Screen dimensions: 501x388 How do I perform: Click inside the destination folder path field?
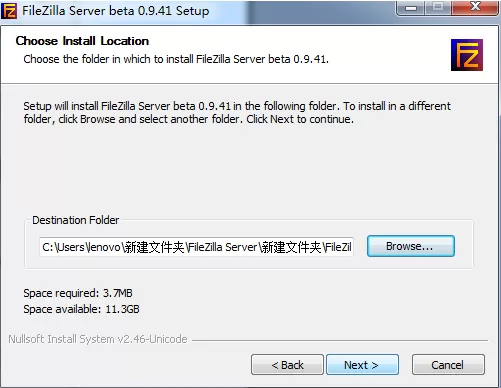tap(196, 247)
